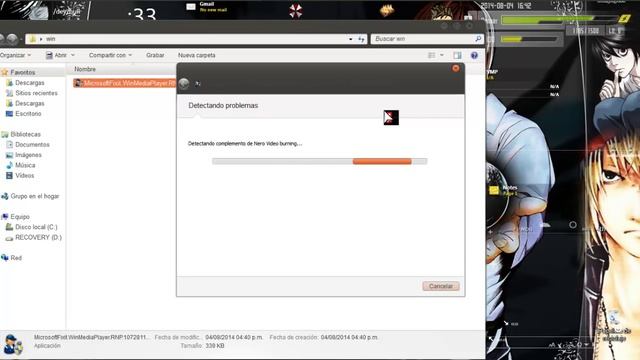This screenshot has height=360, width=640.
Task: Open Música library
Action: 25,165
